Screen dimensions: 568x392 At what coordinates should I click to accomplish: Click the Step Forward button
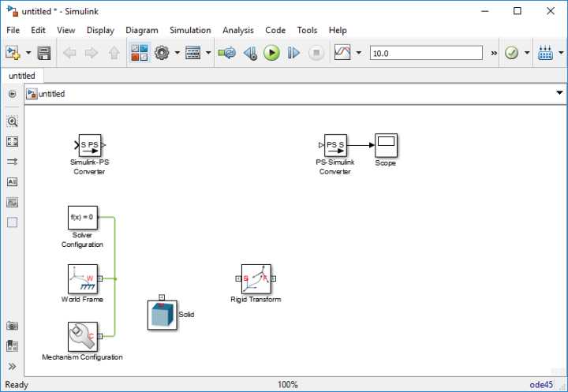[293, 53]
